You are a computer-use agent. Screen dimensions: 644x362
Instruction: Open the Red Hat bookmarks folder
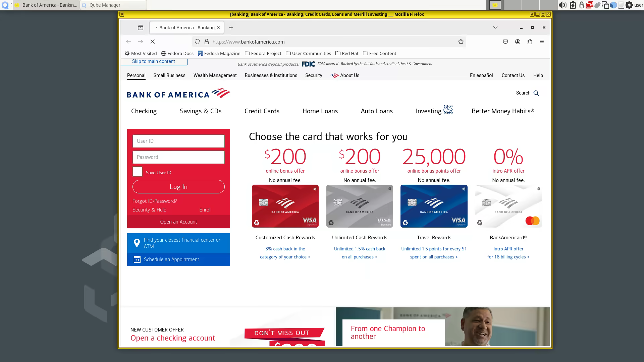[x=347, y=53]
